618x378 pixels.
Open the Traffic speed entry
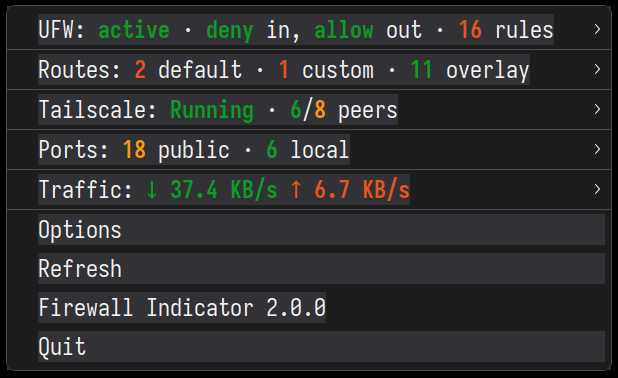pyautogui.click(x=309, y=190)
